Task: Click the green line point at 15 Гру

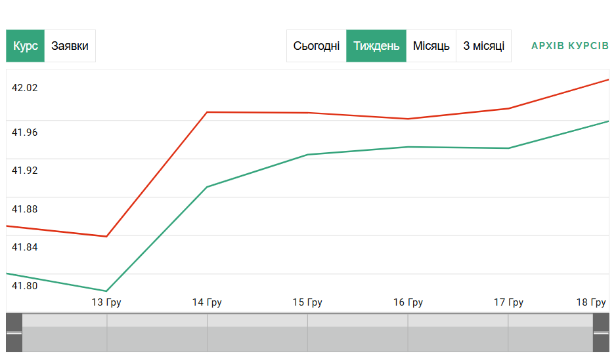Action: coord(308,155)
